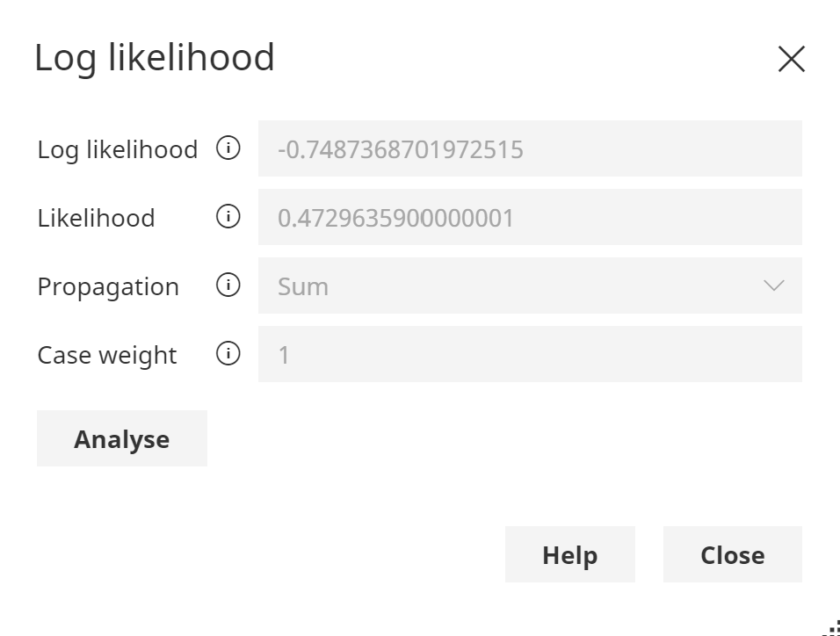The height and width of the screenshot is (636, 840).
Task: Click the Help button
Action: tap(569, 554)
